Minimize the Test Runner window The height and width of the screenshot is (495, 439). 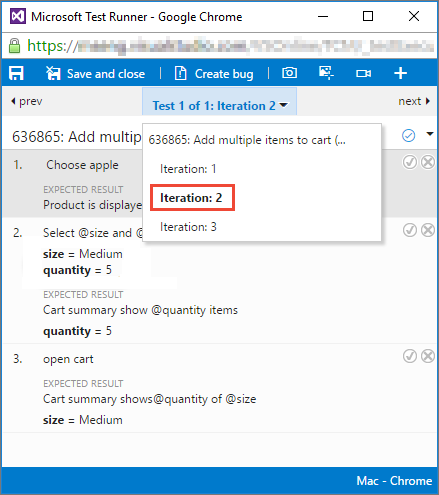[x=323, y=16]
